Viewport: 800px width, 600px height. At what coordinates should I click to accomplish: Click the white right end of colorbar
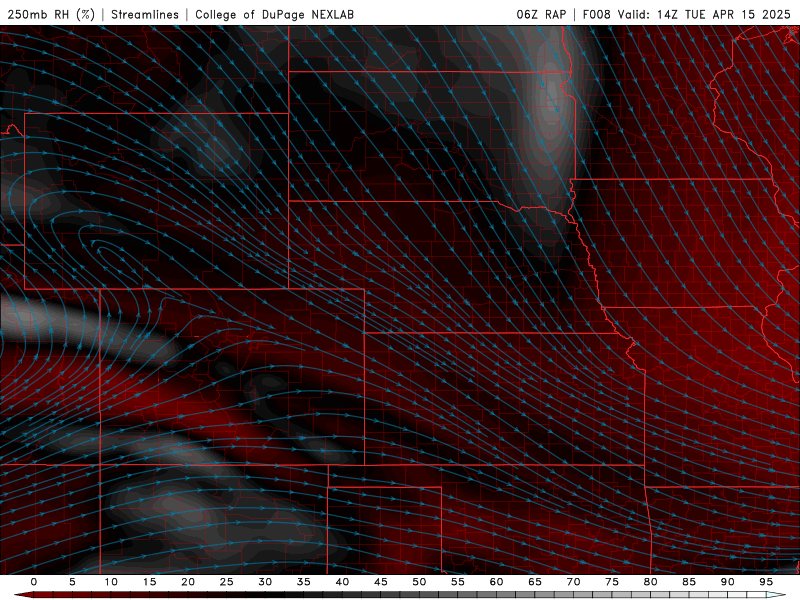(x=776, y=595)
